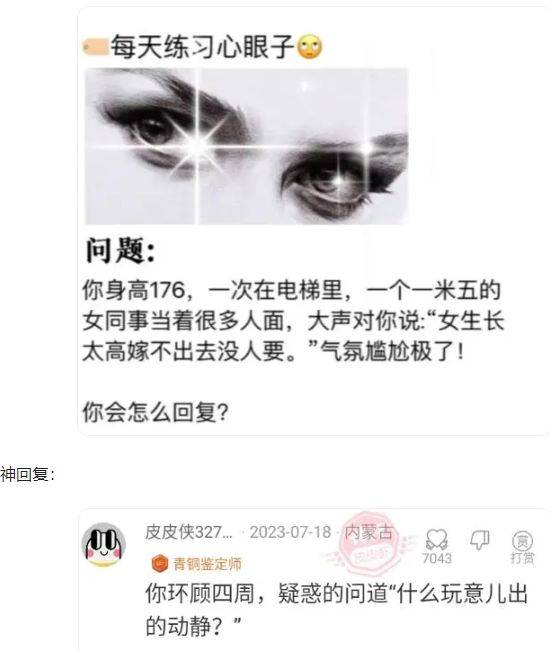The height and width of the screenshot is (653, 551).
Task: Click the 7043 like count
Action: pyautogui.click(x=437, y=558)
